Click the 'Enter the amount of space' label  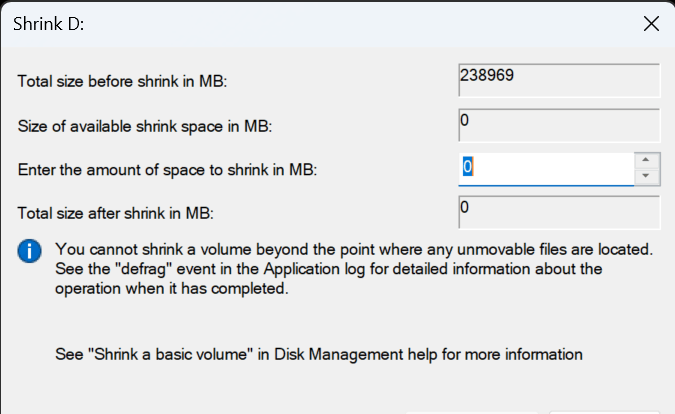167,170
